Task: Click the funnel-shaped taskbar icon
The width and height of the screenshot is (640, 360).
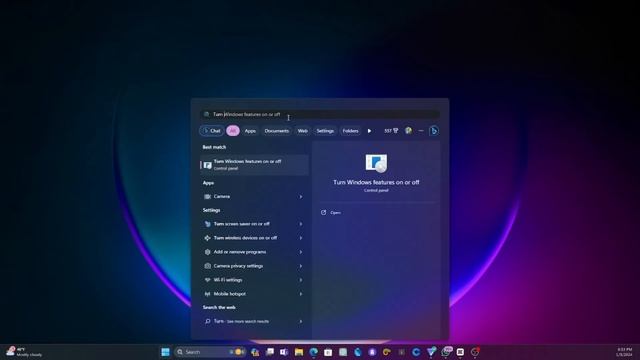Action: point(431,352)
